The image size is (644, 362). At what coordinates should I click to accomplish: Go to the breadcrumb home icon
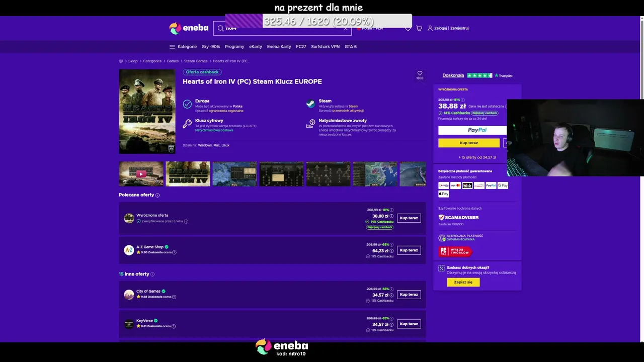coord(121,61)
